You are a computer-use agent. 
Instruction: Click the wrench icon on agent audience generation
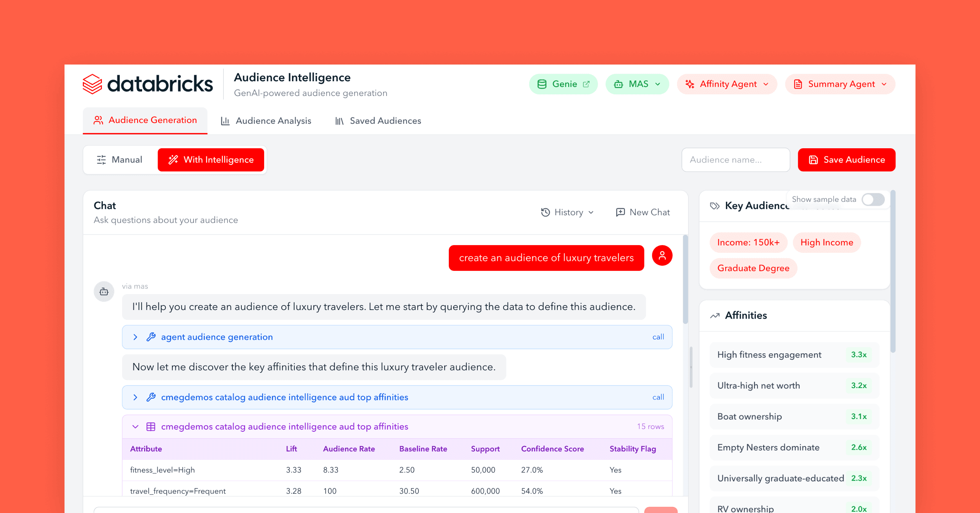pos(151,337)
